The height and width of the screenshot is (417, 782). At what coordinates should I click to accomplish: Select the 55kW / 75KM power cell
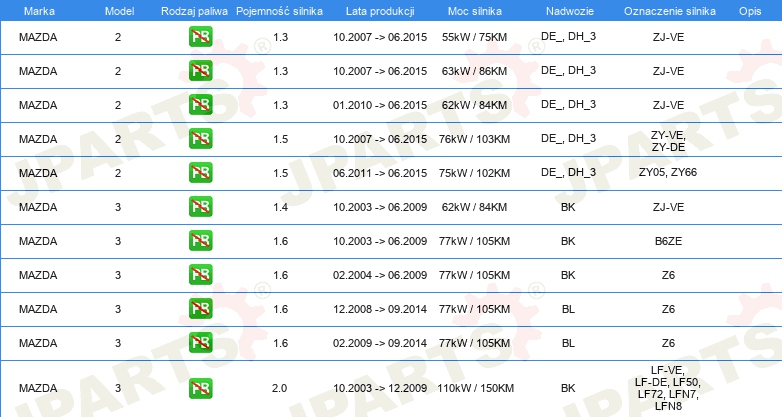(474, 37)
